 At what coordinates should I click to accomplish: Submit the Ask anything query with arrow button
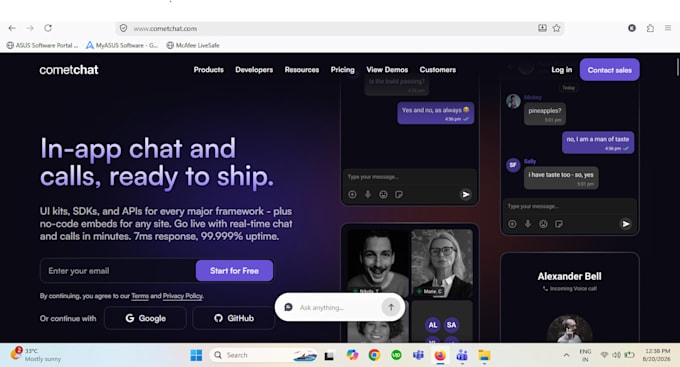tap(391, 307)
